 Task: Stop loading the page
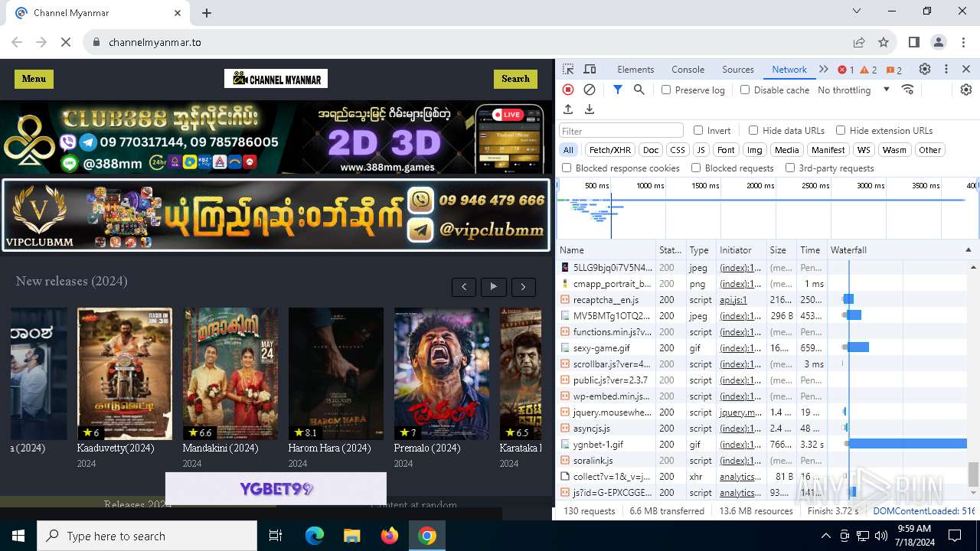click(66, 42)
